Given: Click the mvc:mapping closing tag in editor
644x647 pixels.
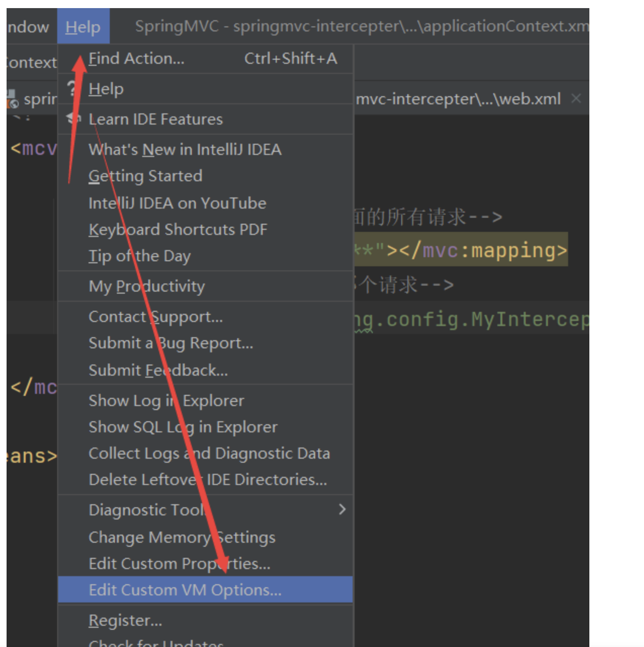Looking at the screenshot, I should [x=483, y=250].
